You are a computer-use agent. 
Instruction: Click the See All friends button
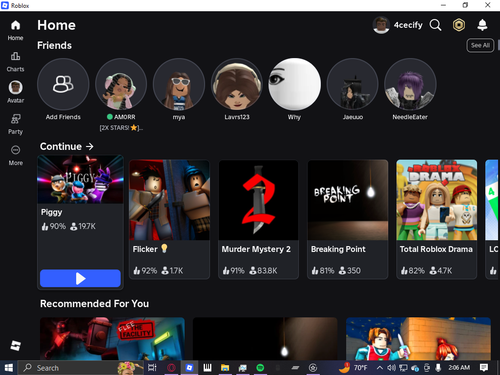tap(480, 46)
